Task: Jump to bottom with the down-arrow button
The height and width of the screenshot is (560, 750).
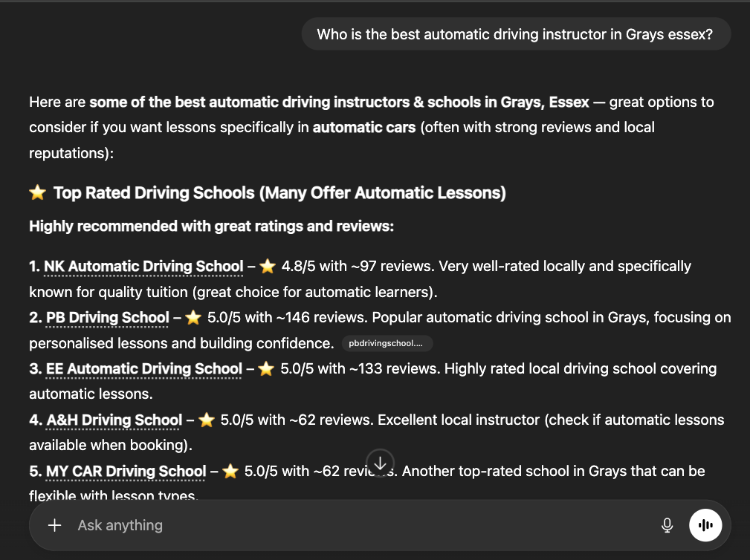Action: (380, 463)
